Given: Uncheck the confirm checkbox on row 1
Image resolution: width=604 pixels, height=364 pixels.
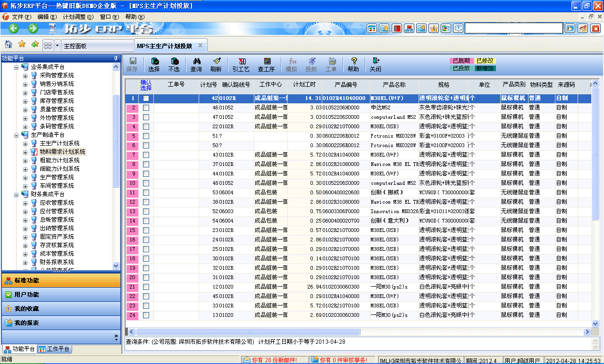Looking at the screenshot, I should [146, 98].
